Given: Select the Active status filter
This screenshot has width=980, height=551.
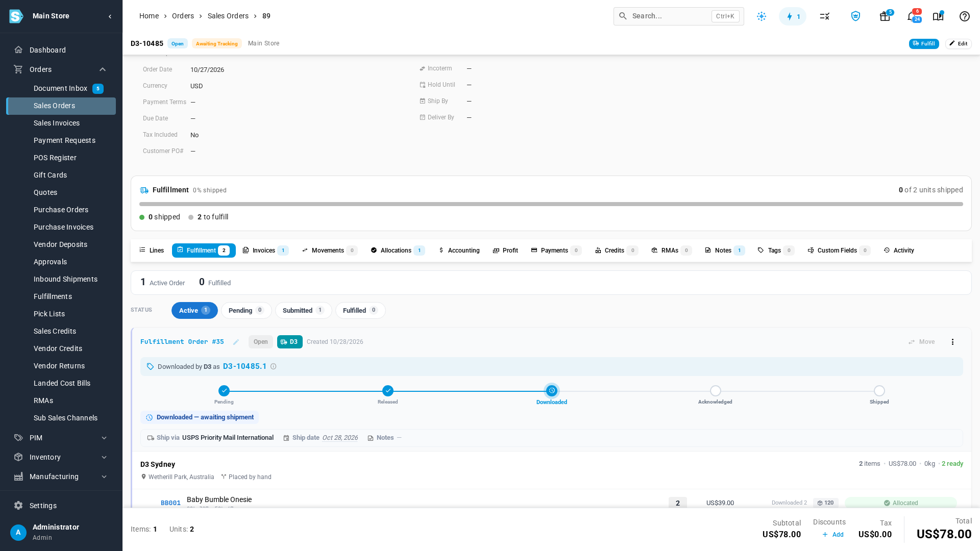Looking at the screenshot, I should pyautogui.click(x=194, y=310).
